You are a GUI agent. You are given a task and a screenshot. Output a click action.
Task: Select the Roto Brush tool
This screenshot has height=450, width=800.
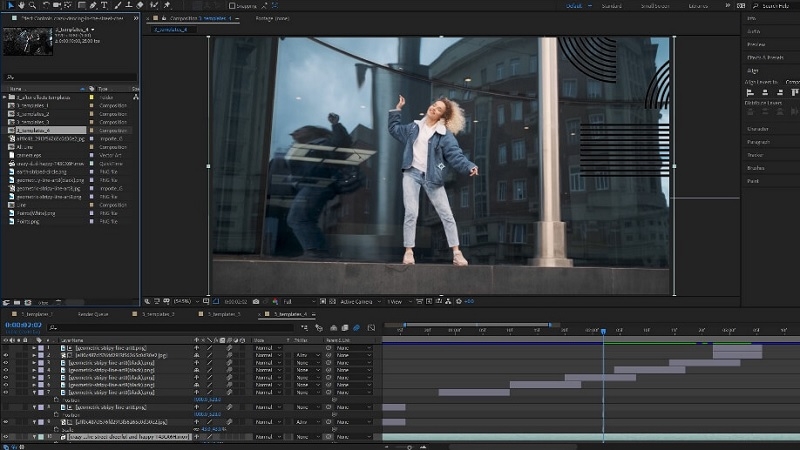coord(154,5)
